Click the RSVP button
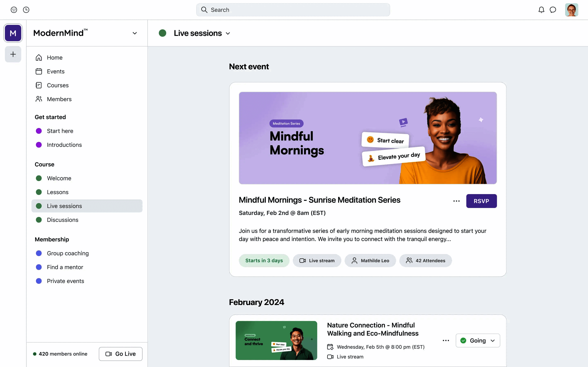The image size is (588, 367). click(x=481, y=201)
